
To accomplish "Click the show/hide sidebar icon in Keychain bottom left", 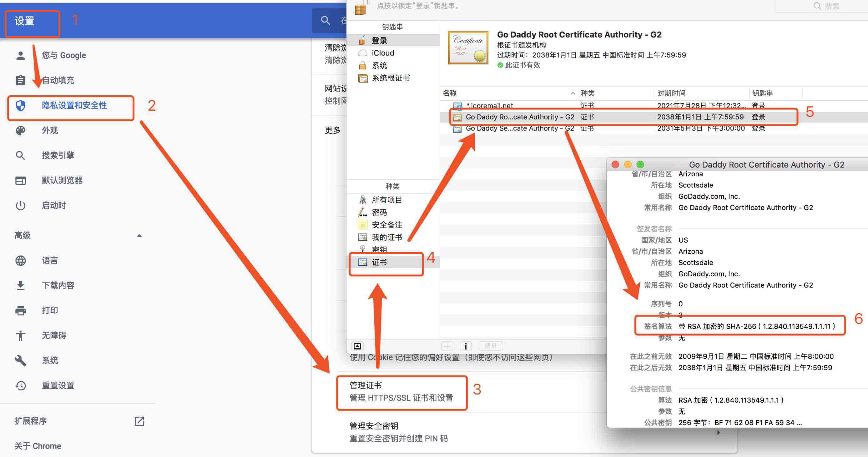I will pos(357,346).
